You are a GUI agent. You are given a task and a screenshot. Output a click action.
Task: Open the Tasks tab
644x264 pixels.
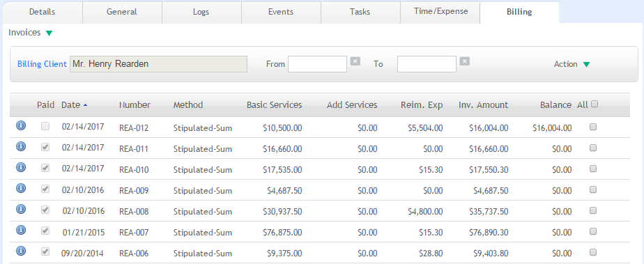360,12
